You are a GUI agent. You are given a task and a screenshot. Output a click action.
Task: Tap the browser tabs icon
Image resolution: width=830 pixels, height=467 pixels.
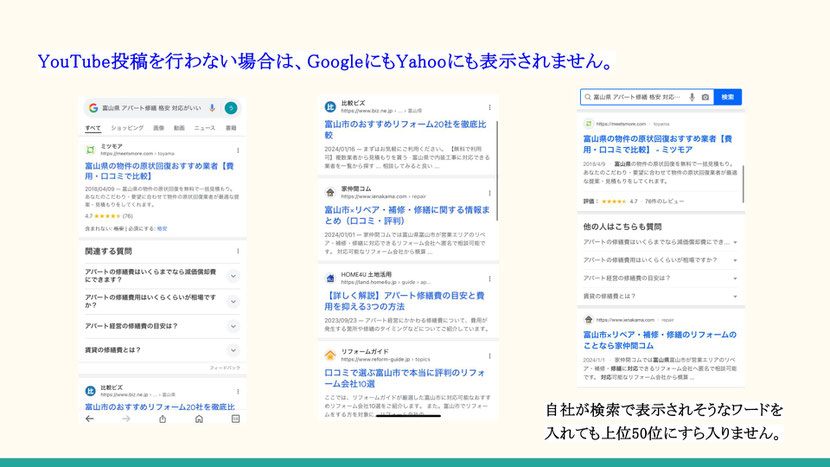click(236, 419)
